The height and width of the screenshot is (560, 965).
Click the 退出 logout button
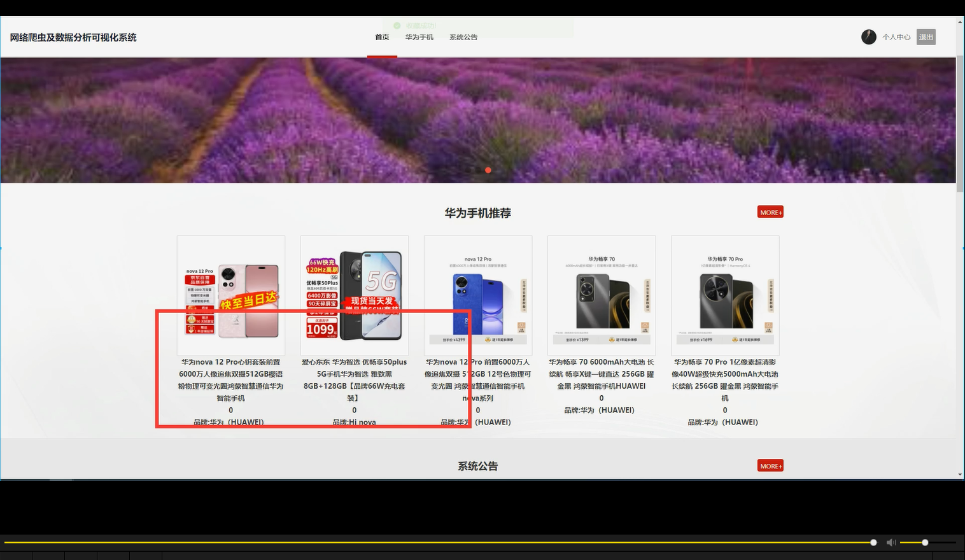click(x=926, y=37)
